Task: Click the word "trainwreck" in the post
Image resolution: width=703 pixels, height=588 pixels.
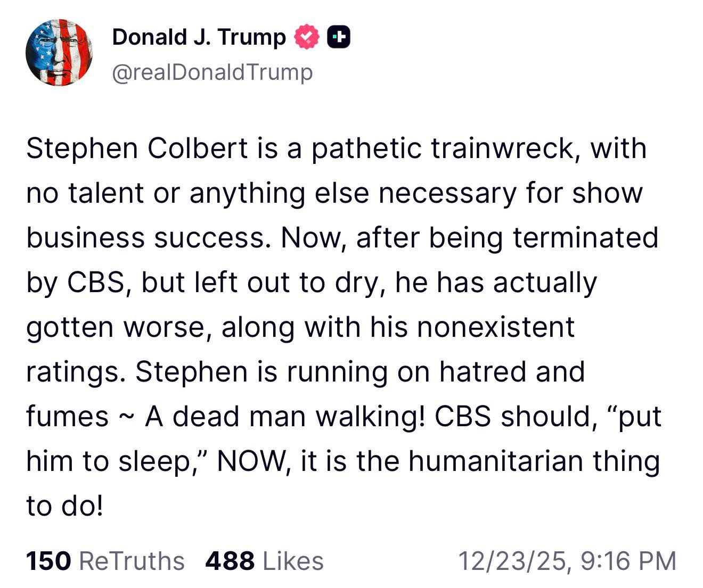Action: coord(503,148)
